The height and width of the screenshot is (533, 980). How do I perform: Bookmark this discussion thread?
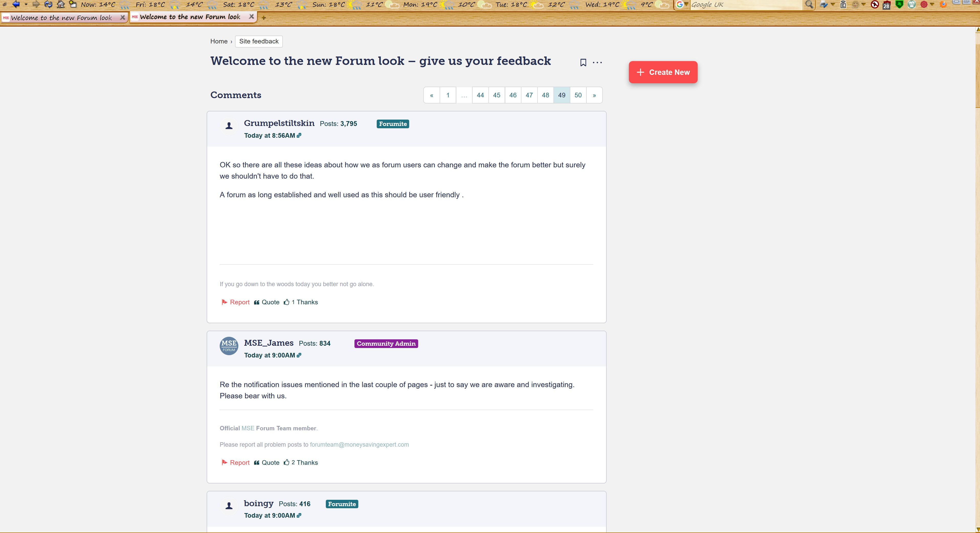coord(583,62)
